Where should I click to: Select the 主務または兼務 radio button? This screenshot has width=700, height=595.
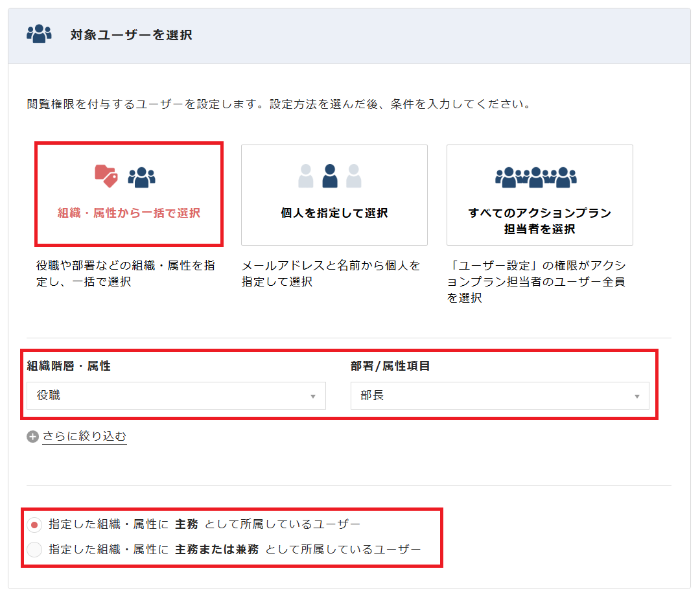click(x=35, y=550)
